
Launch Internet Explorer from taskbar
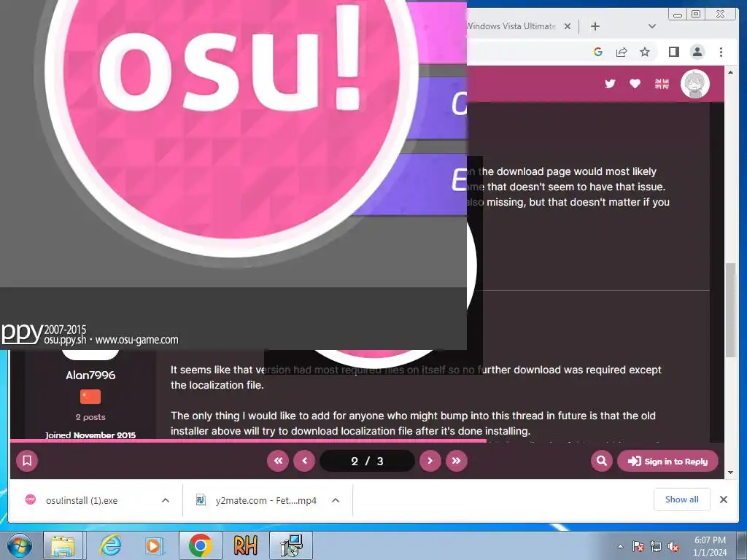point(110,545)
